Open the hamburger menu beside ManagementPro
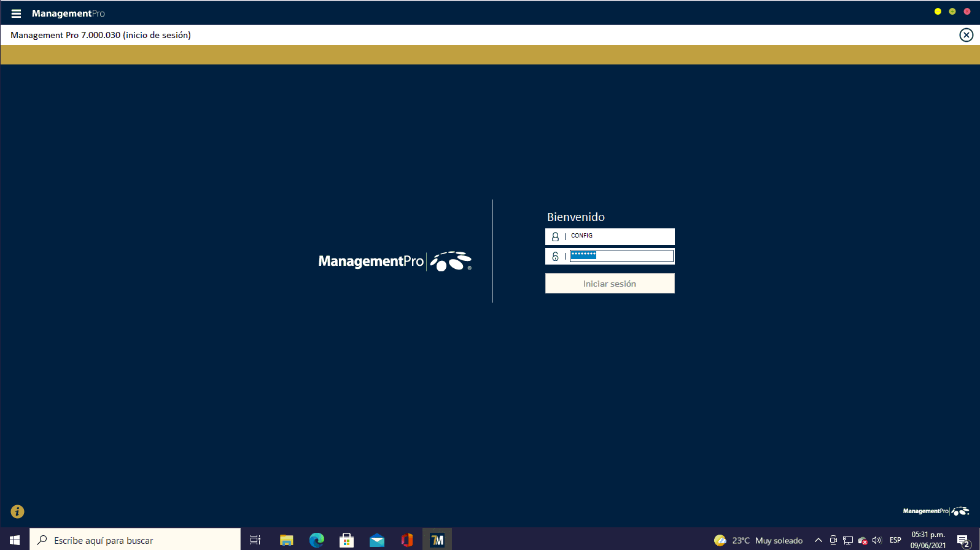The height and width of the screenshot is (550, 980). 16,14
